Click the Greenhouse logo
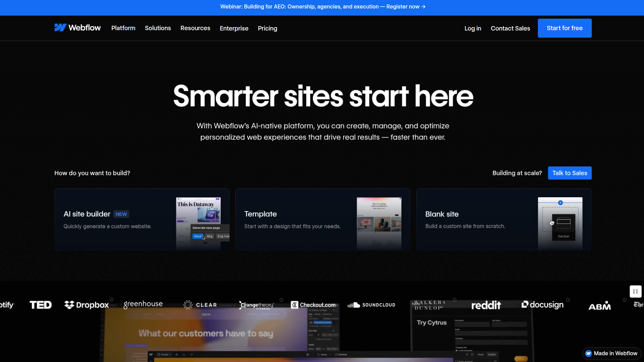Screen dimensions: 644x362 pyautogui.click(x=143, y=304)
